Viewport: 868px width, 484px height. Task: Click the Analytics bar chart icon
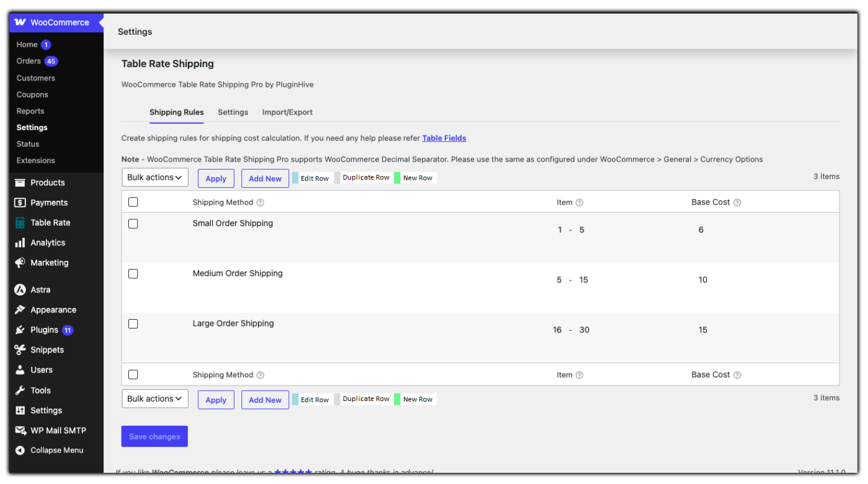click(20, 243)
